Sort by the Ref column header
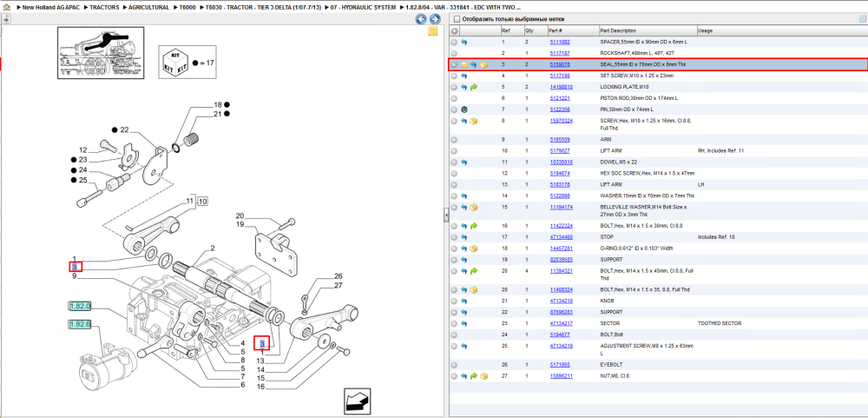The width and height of the screenshot is (868, 418). click(511, 30)
